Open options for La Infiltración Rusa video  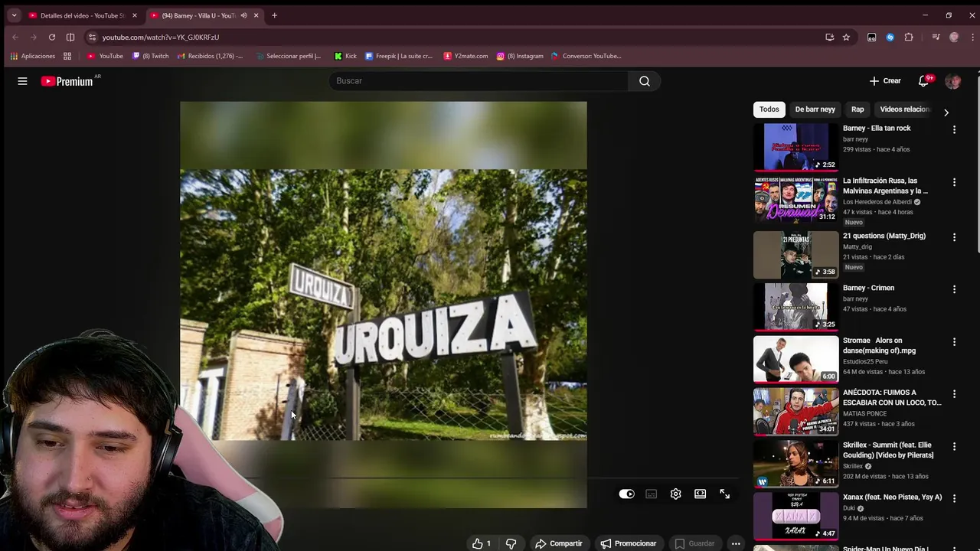click(x=954, y=183)
